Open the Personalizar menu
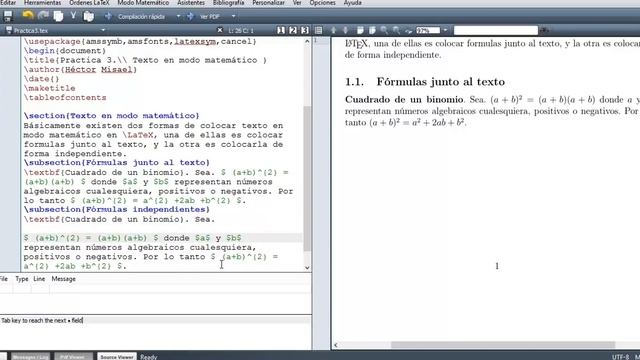 point(268,3)
